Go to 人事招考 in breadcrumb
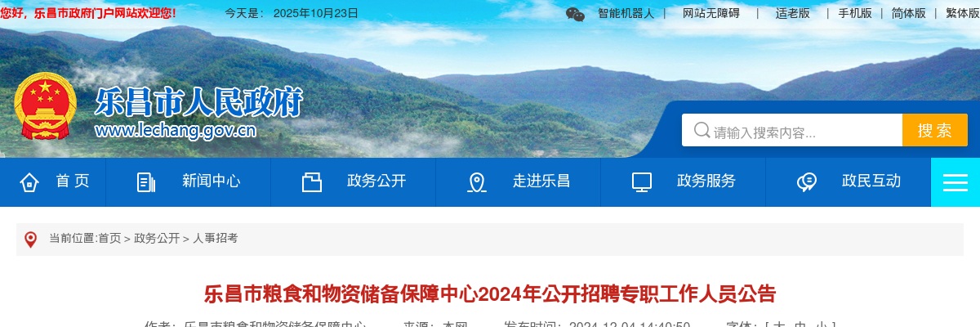 click(216, 239)
